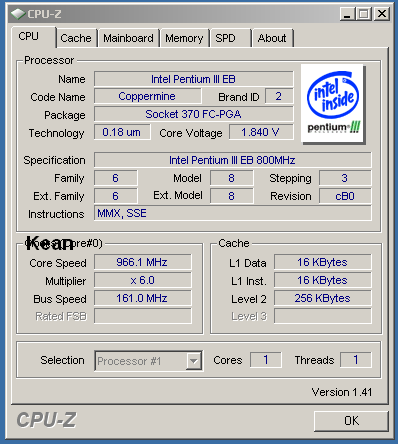Image resolution: width=398 pixels, height=444 pixels.
Task: Click the disabled maximize button
Action: click(364, 14)
